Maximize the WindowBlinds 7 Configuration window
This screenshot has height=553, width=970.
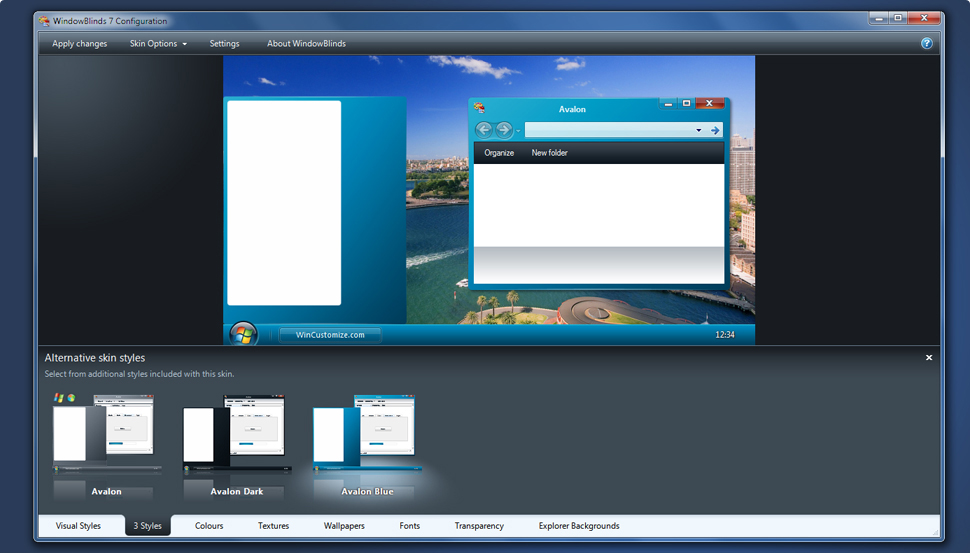(x=898, y=18)
